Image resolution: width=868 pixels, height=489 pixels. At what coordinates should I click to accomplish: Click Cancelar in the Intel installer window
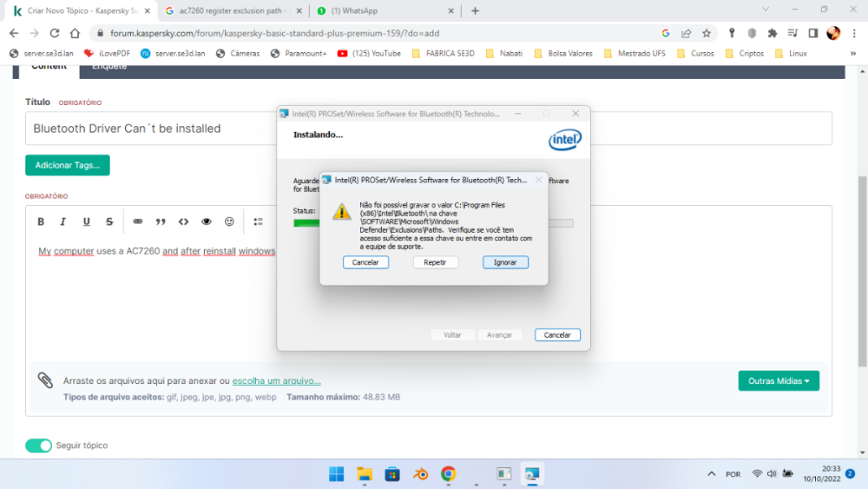coord(557,335)
